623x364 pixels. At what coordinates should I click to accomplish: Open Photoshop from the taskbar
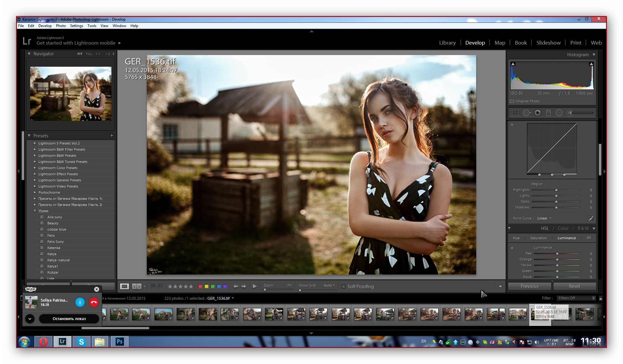(x=119, y=342)
